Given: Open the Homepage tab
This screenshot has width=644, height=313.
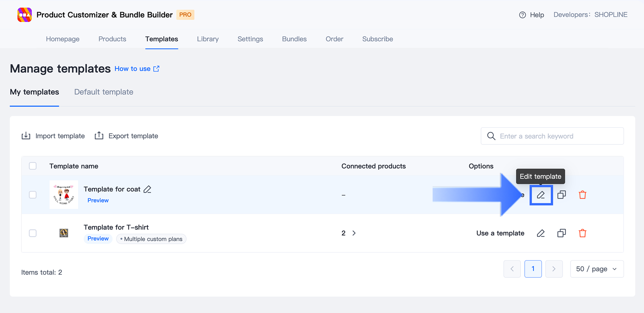Looking at the screenshot, I should click(63, 39).
